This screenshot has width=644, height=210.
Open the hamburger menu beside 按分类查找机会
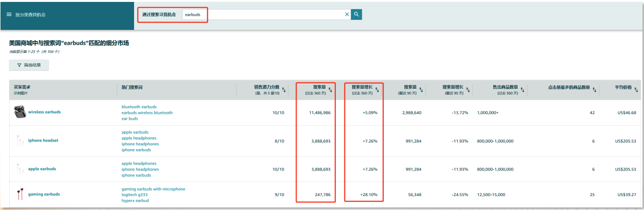(9, 14)
